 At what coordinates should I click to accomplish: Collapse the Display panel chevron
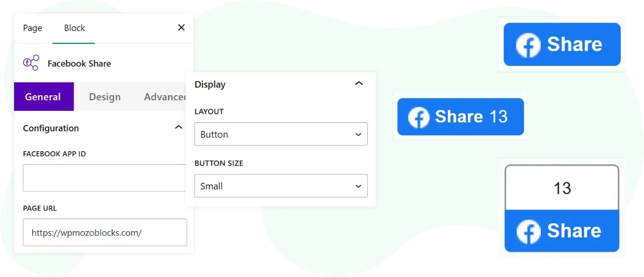(x=359, y=84)
